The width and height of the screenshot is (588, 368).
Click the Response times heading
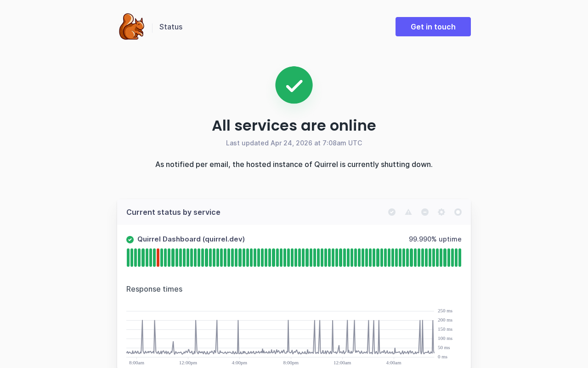click(154, 289)
